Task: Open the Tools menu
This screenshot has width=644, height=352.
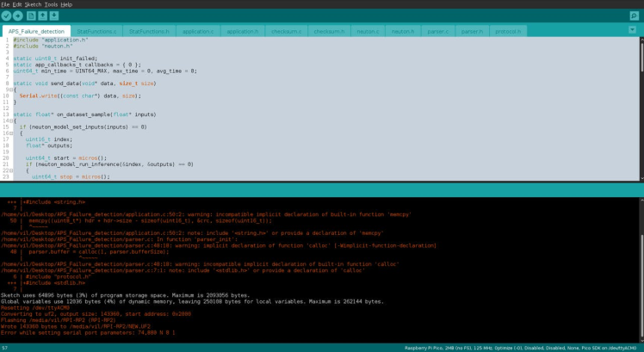Action: click(x=51, y=4)
